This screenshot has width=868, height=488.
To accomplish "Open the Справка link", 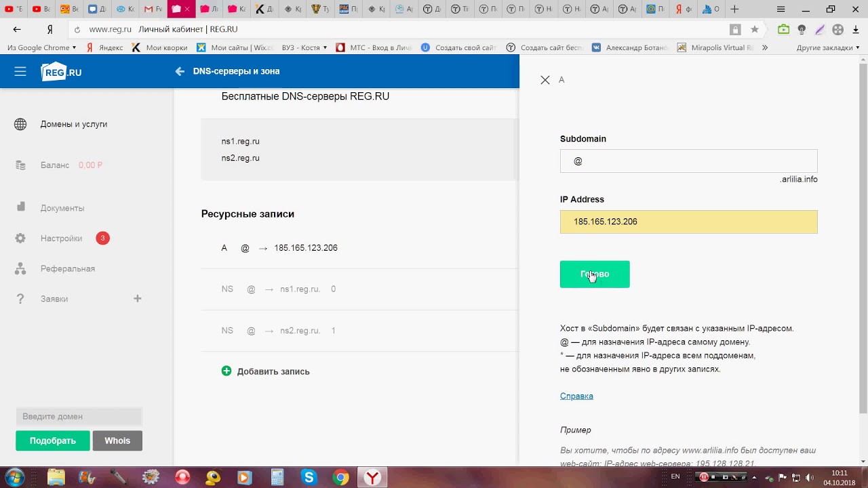I will click(x=576, y=396).
